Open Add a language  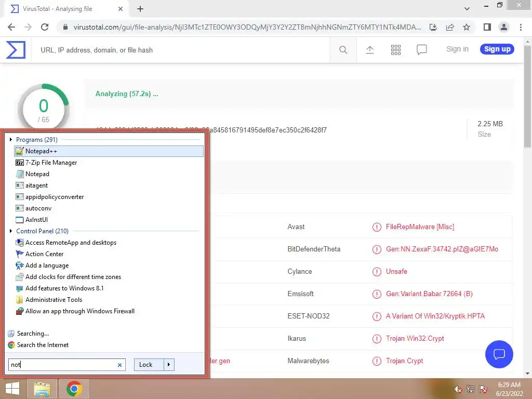(109, 265)
